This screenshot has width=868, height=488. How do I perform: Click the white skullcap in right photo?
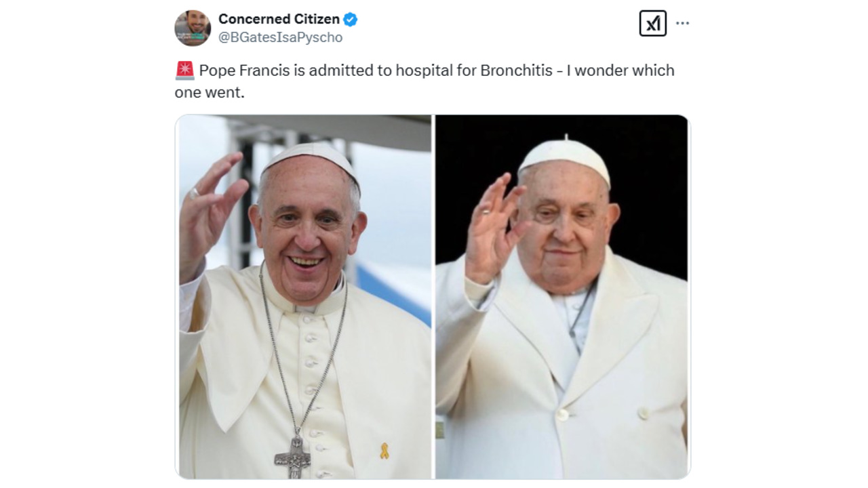click(x=564, y=159)
